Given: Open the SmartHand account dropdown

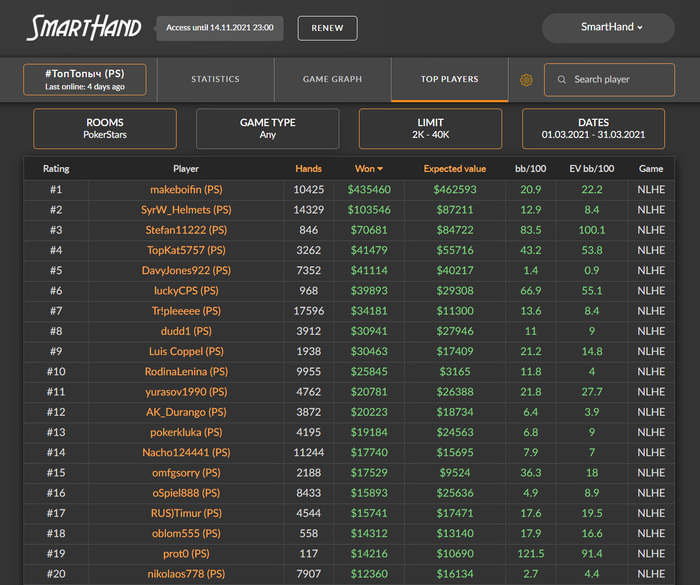Looking at the screenshot, I should [x=608, y=28].
